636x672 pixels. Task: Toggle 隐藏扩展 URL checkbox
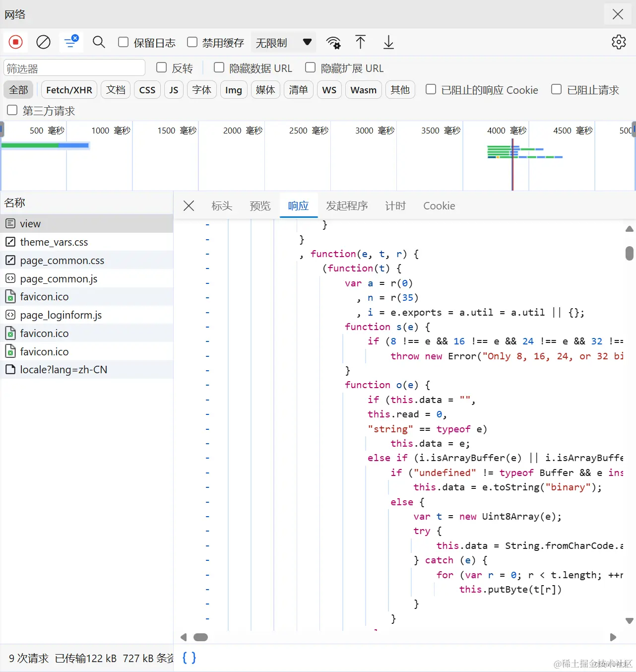[x=310, y=67]
